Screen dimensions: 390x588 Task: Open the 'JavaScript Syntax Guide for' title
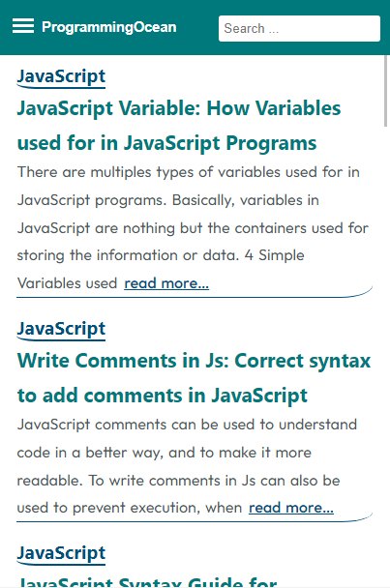tap(147, 582)
